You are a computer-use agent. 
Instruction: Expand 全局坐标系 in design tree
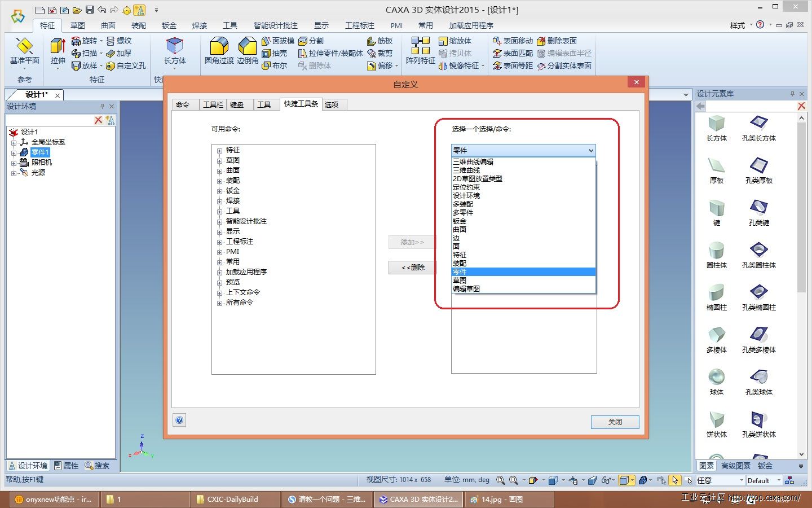click(x=14, y=142)
